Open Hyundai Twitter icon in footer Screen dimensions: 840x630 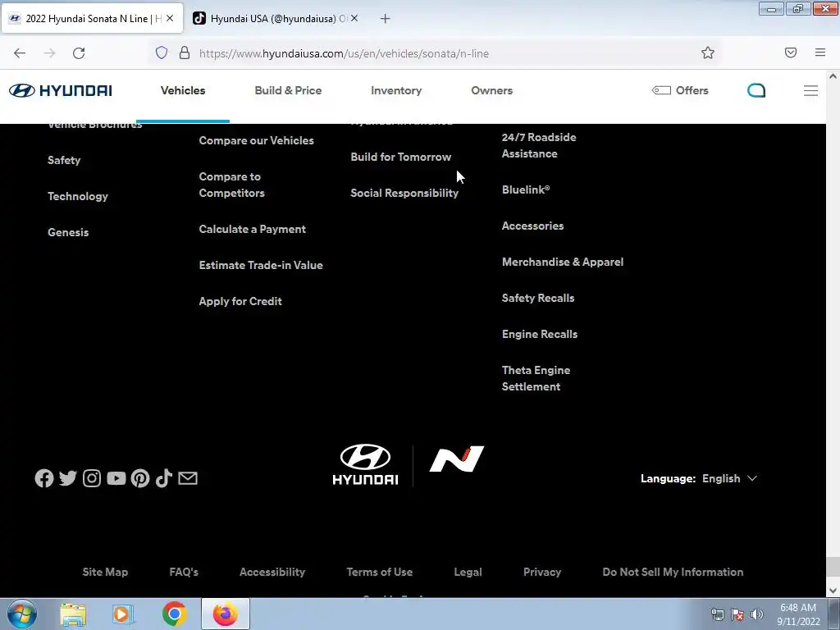[68, 478]
